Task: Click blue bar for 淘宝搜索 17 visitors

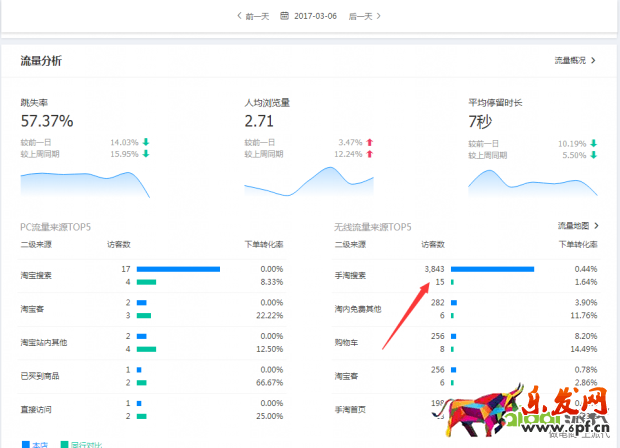Action: 178,269
